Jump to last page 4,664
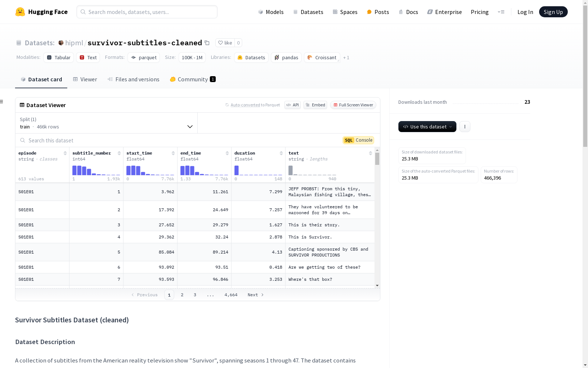 [231, 295]
